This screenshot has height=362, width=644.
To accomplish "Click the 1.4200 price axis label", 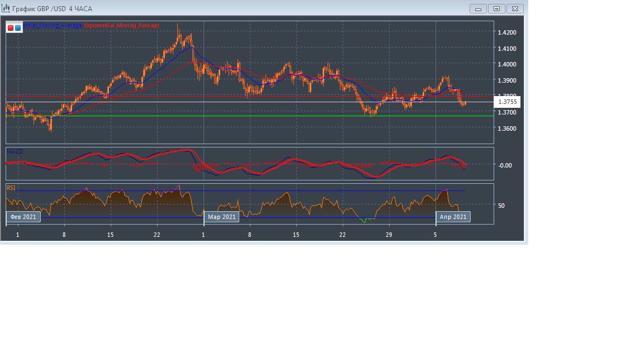I will (506, 32).
